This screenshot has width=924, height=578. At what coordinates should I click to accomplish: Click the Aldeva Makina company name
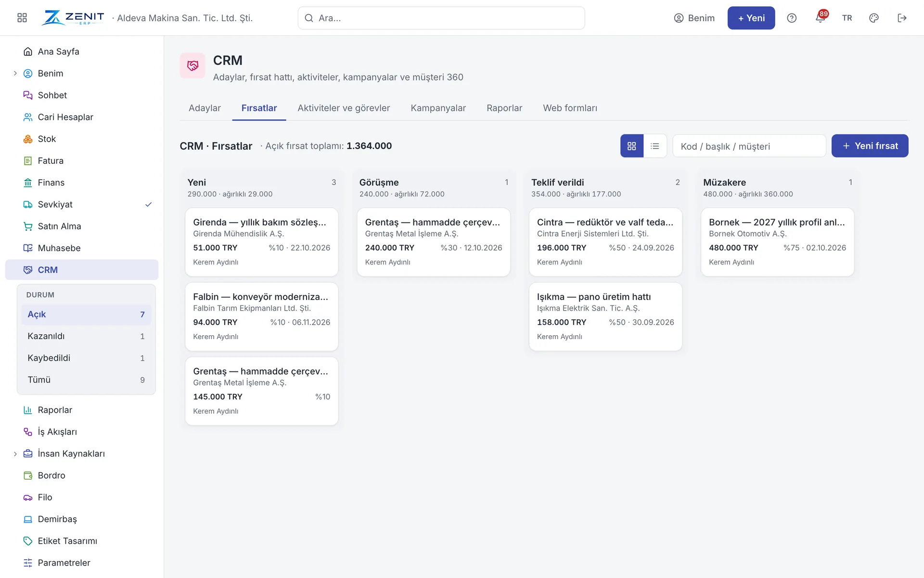pos(185,18)
